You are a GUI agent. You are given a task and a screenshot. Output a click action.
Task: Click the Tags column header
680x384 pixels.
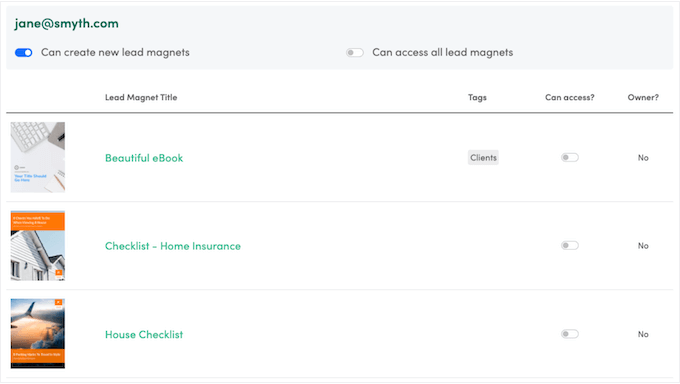click(x=477, y=97)
